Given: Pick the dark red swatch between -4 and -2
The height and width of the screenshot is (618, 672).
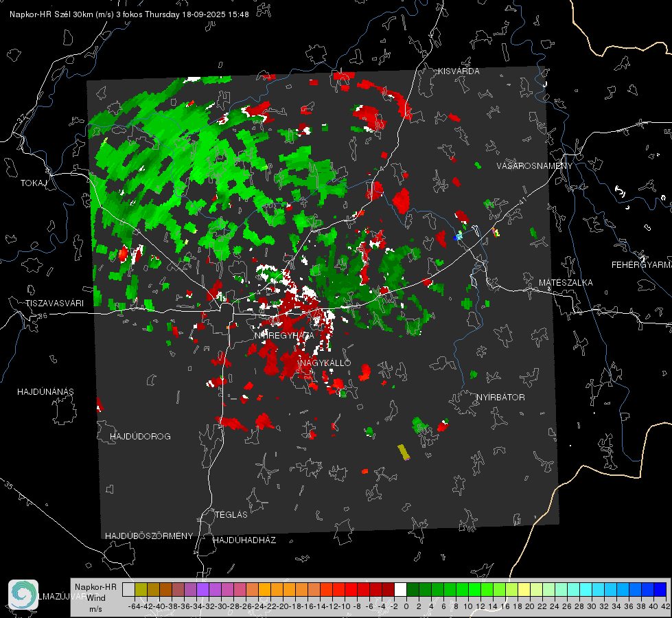Looking at the screenshot, I should pyautogui.click(x=389, y=589).
